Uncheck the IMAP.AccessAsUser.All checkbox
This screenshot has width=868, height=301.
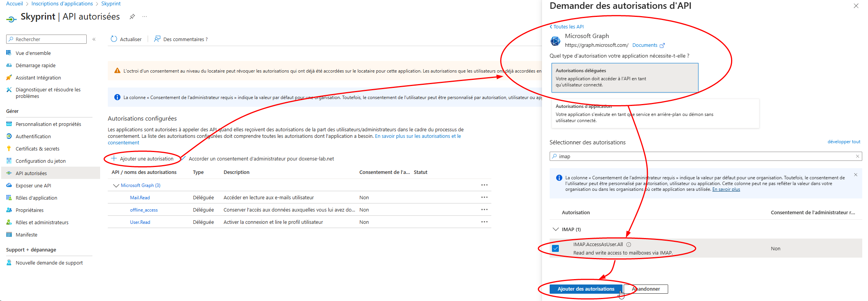(x=555, y=248)
